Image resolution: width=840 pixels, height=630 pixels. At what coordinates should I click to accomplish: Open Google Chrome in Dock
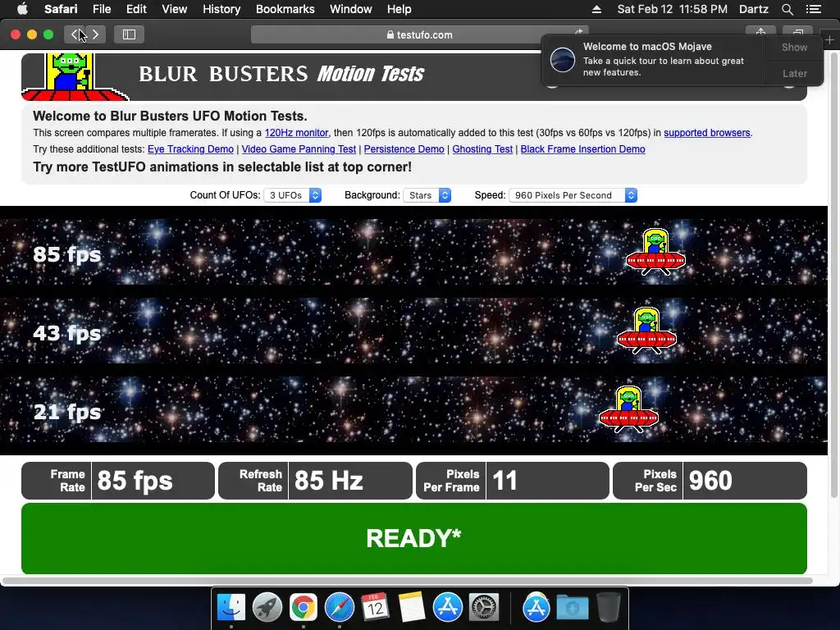coord(304,608)
